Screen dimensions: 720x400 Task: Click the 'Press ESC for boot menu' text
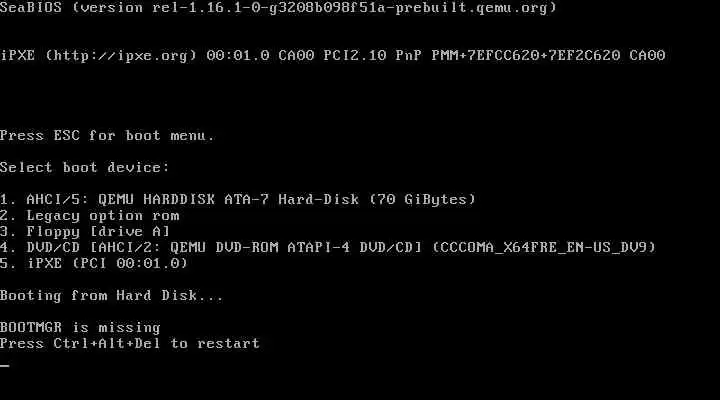[107, 135]
